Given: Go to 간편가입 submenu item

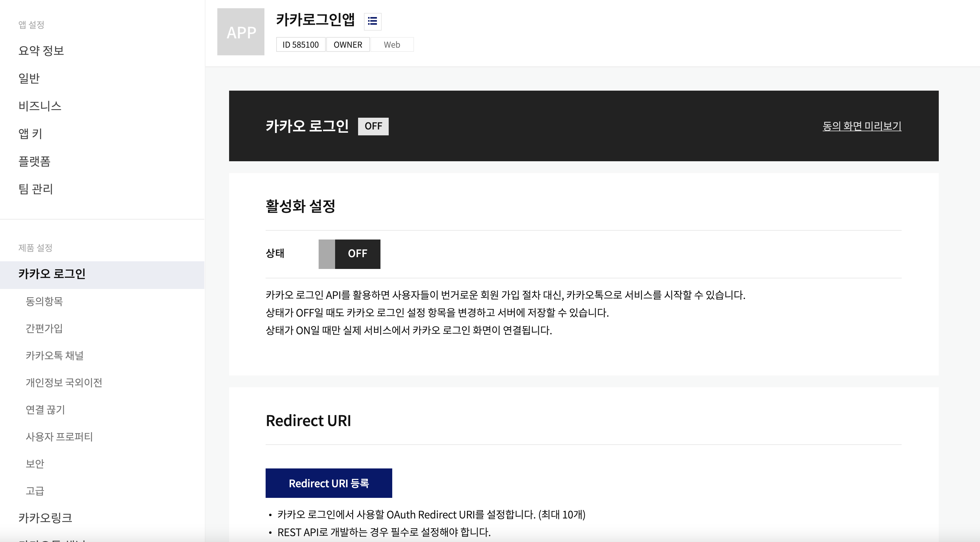Looking at the screenshot, I should point(44,328).
